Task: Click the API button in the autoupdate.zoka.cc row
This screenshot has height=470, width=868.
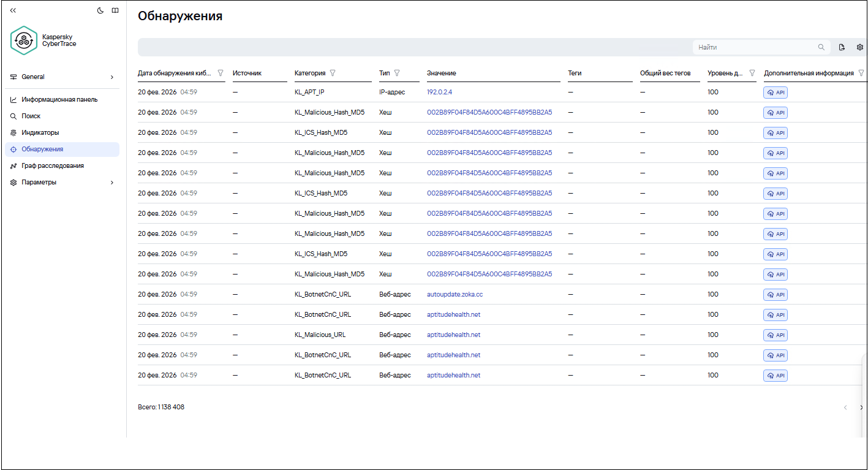Action: pos(776,295)
